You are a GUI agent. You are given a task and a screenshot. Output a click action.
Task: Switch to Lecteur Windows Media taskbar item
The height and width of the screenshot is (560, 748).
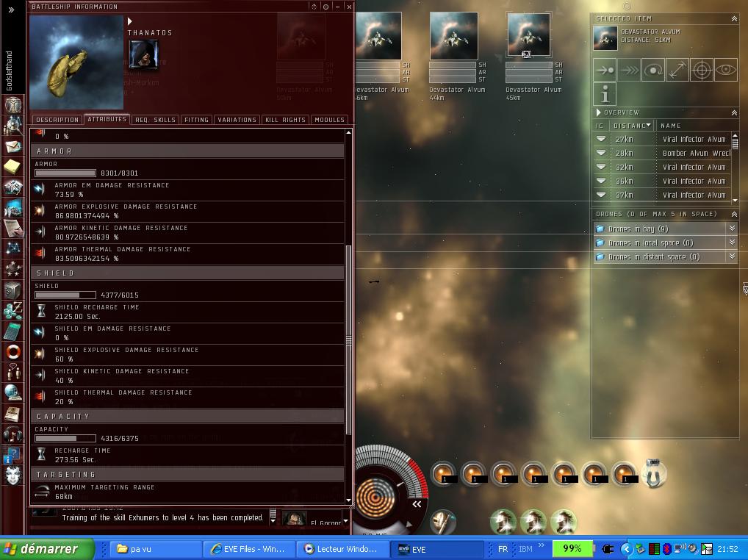[x=342, y=549]
